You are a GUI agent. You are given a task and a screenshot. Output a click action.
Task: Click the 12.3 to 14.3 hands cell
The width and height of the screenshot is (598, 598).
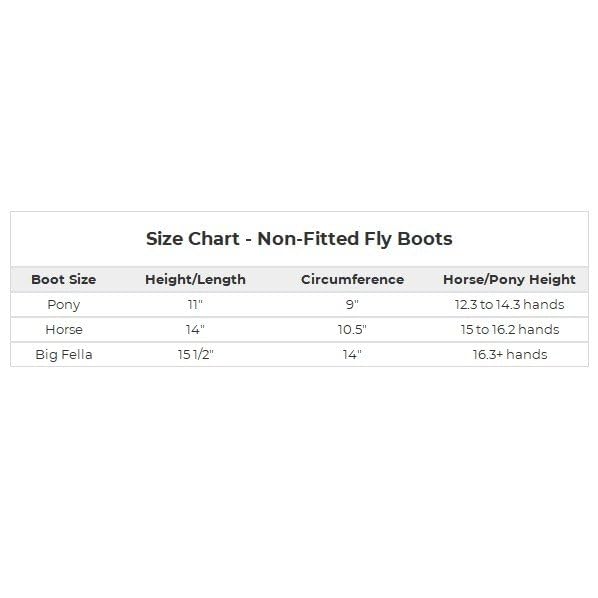pyautogui.click(x=510, y=304)
